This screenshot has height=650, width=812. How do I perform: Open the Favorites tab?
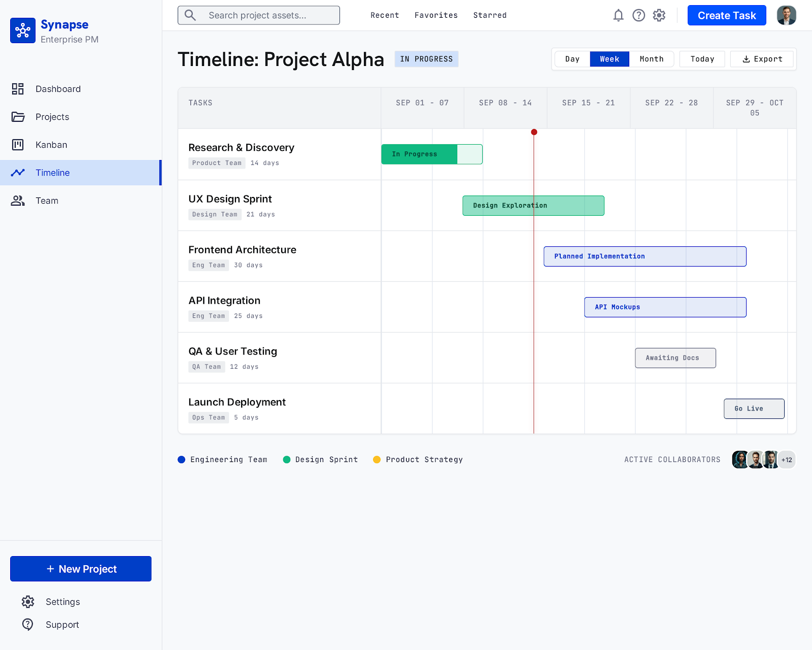click(436, 15)
